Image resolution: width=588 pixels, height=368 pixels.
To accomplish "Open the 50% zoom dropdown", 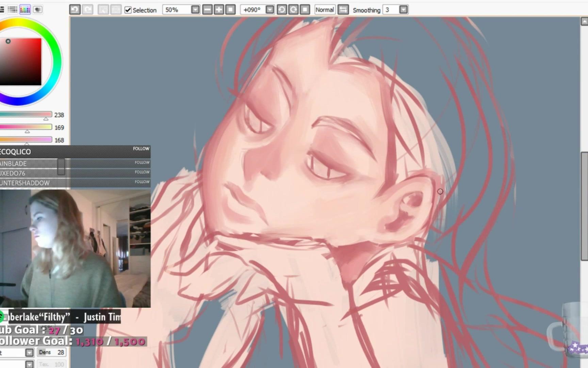I will 195,10.
